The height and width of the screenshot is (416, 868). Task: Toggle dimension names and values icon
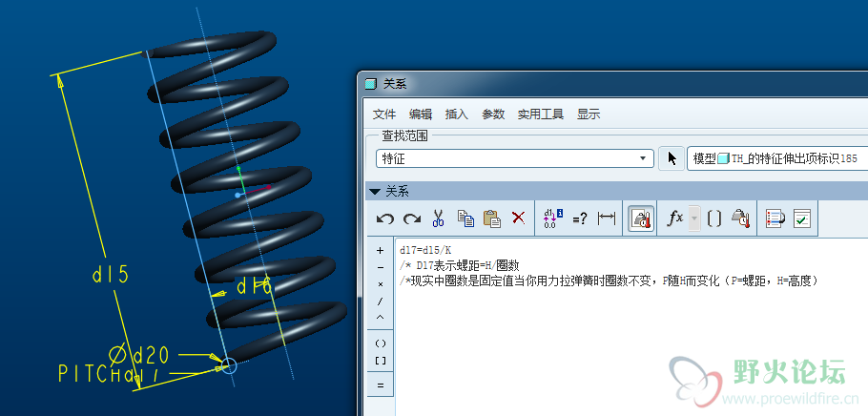[553, 218]
